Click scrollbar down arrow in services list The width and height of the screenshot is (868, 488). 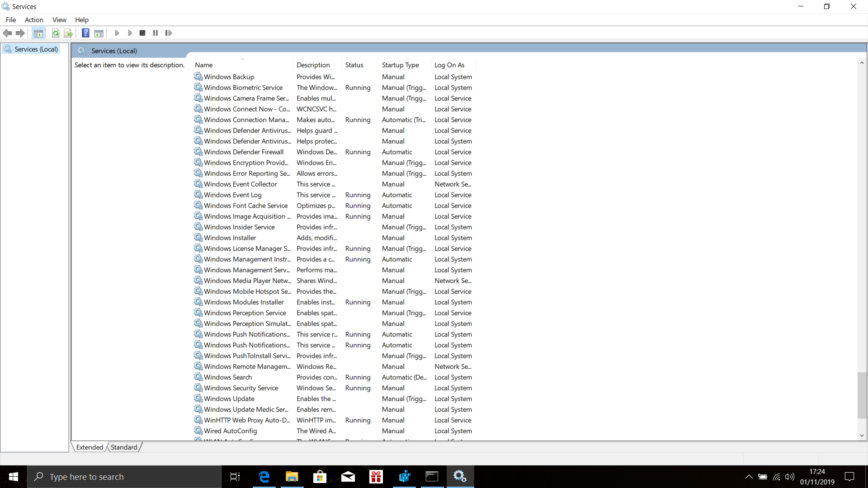pos(862,436)
